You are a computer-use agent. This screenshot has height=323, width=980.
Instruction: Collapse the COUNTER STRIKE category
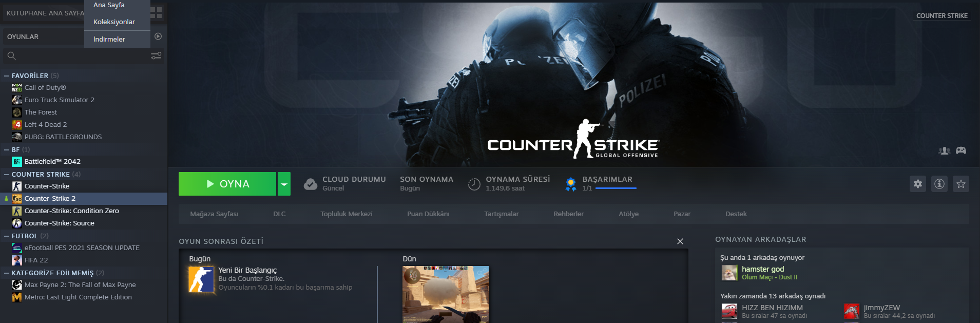click(x=7, y=174)
